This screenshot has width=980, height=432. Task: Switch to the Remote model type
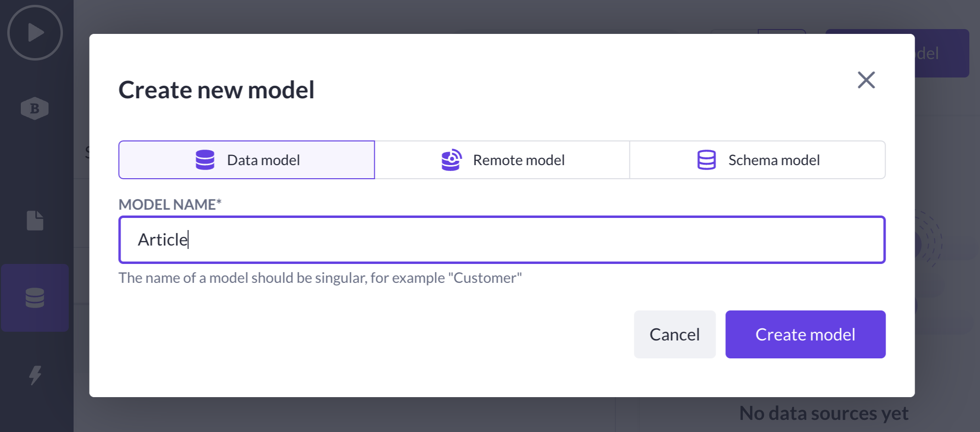point(502,160)
